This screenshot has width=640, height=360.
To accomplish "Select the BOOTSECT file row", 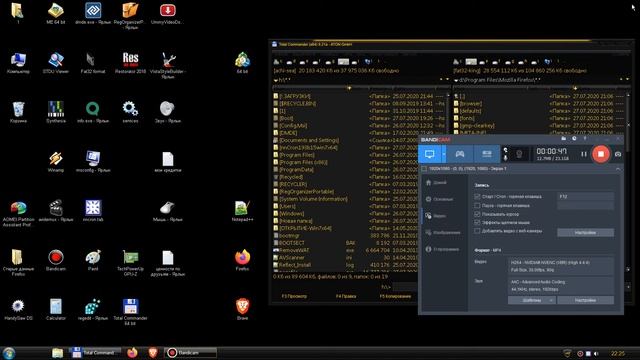I will pyautogui.click(x=345, y=243).
